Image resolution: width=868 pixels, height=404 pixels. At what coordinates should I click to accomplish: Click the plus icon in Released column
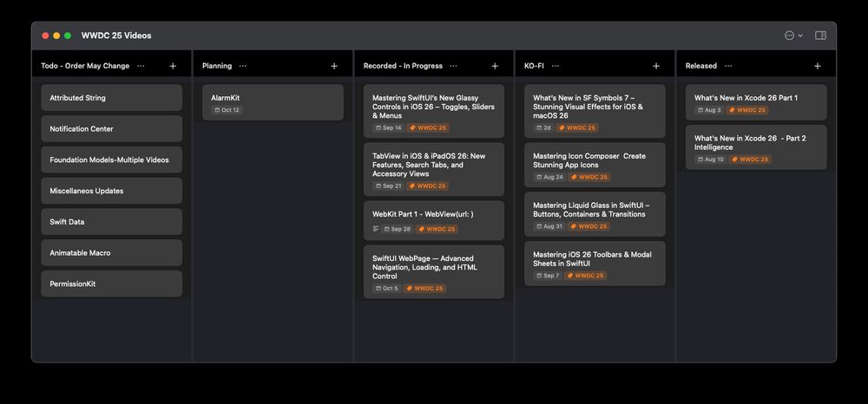(x=817, y=66)
